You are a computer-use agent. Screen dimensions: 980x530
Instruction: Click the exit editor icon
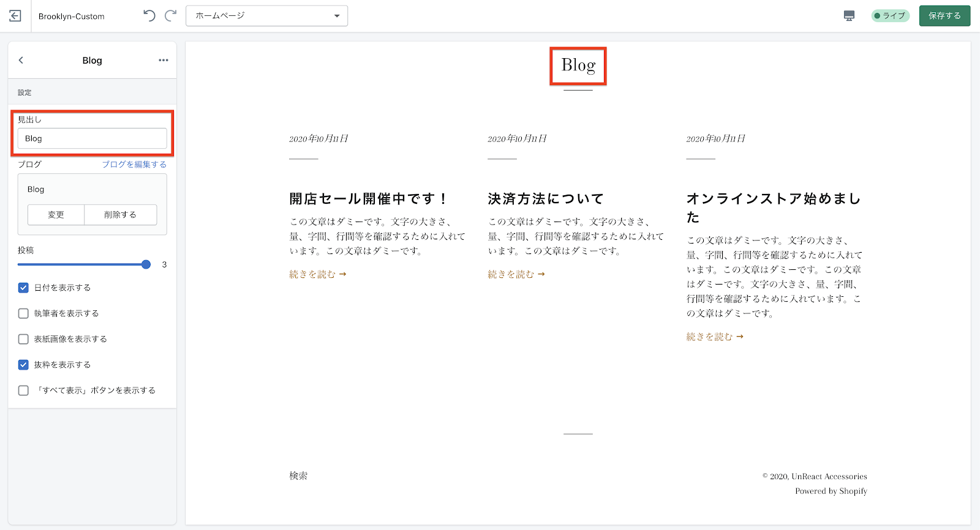point(15,16)
